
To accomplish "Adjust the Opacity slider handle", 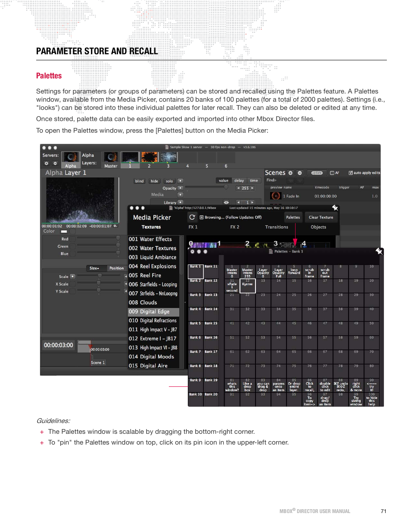I will 226,187.
